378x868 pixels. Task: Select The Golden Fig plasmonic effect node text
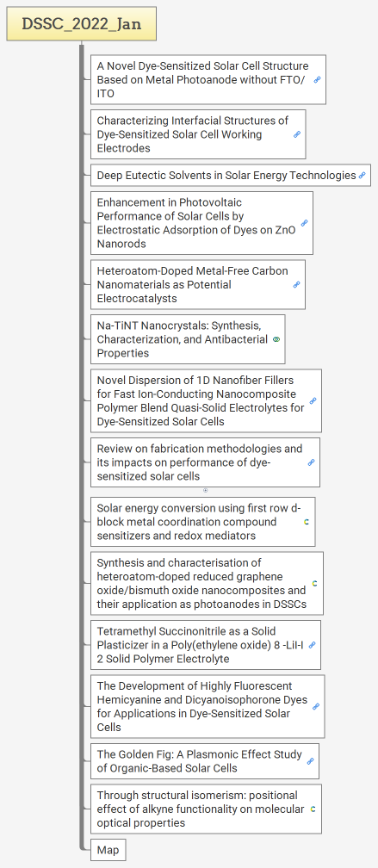pos(199,761)
